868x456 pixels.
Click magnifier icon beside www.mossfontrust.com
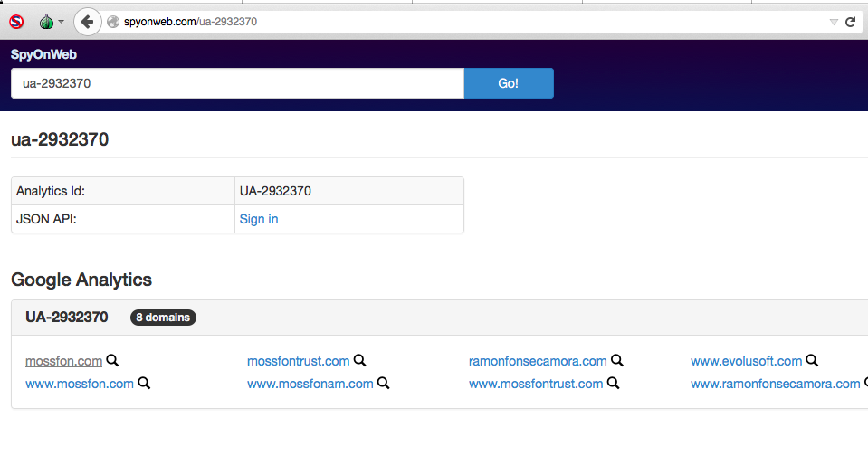pyautogui.click(x=614, y=383)
